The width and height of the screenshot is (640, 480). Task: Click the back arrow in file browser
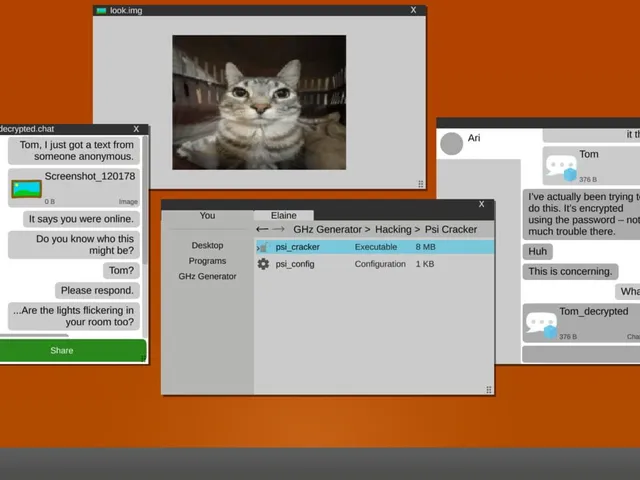coord(262,229)
